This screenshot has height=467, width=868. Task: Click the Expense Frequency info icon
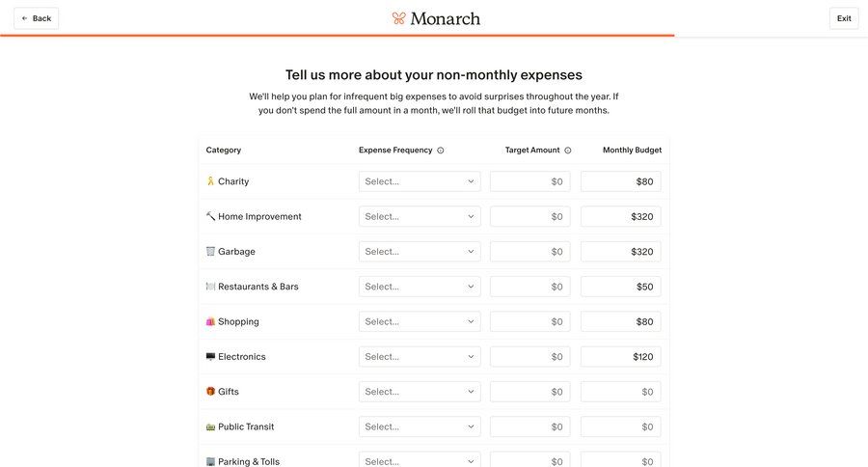tap(441, 151)
